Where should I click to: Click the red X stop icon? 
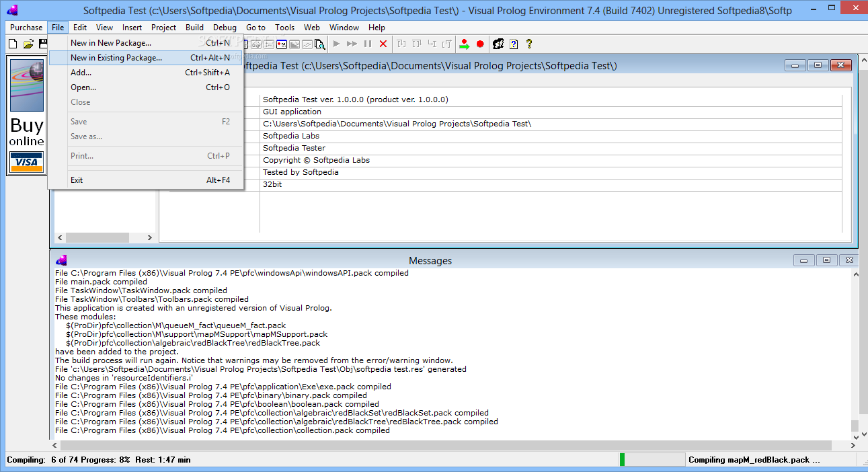(383, 44)
